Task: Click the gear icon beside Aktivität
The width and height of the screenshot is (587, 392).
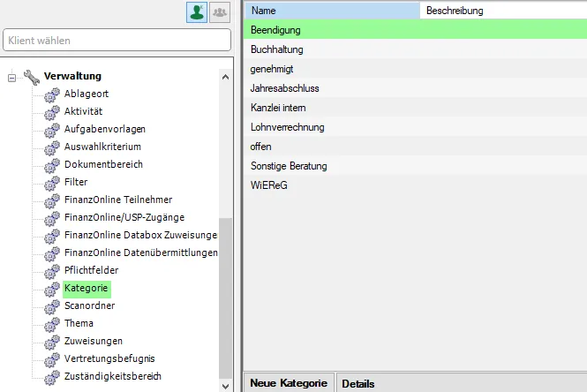Action: [52, 113]
